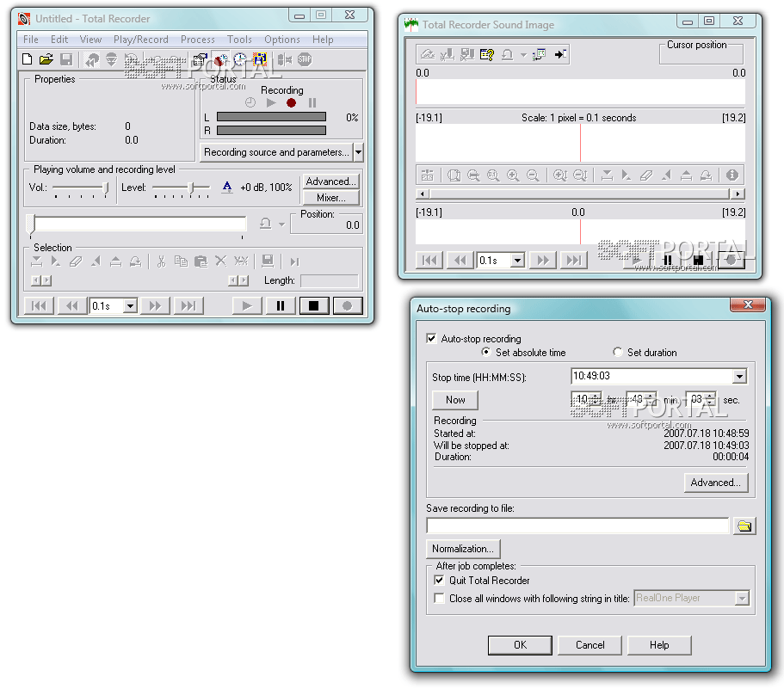Click the Advanced... button in Total Recorder
This screenshot has width=784, height=689.
[331, 181]
